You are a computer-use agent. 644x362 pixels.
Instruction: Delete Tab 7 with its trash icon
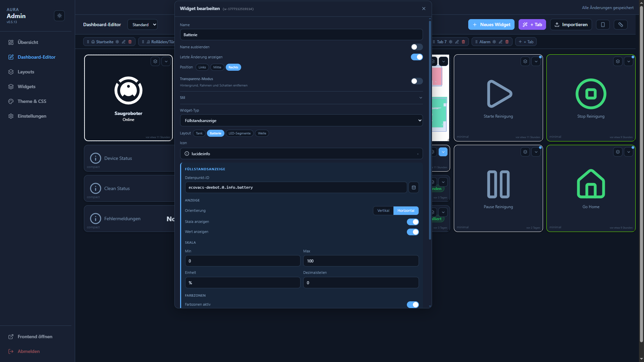[463, 42]
